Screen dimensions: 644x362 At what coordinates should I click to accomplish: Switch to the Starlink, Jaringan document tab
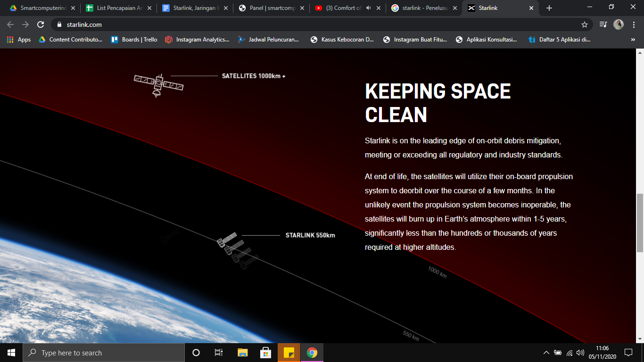click(195, 8)
